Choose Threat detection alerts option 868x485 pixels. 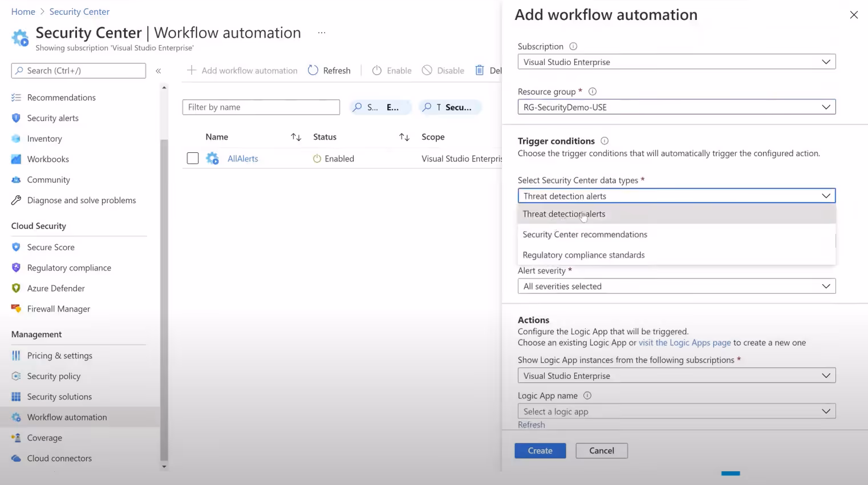[x=676, y=214]
